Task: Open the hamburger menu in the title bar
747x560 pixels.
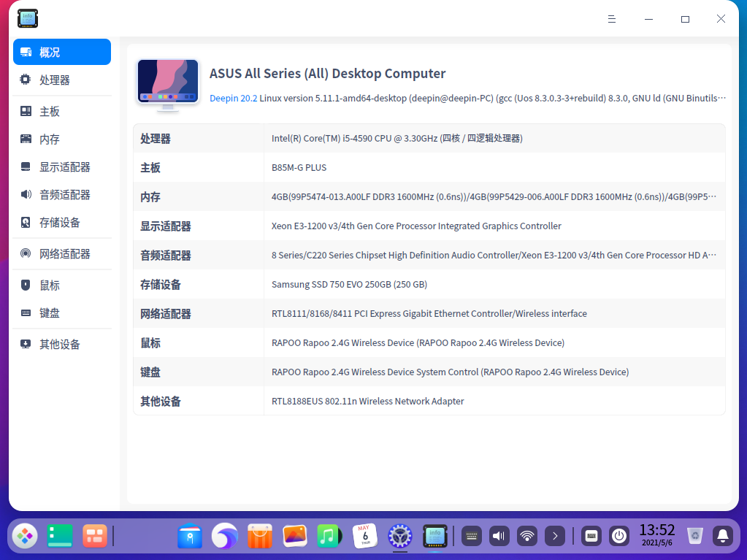Action: (x=612, y=19)
